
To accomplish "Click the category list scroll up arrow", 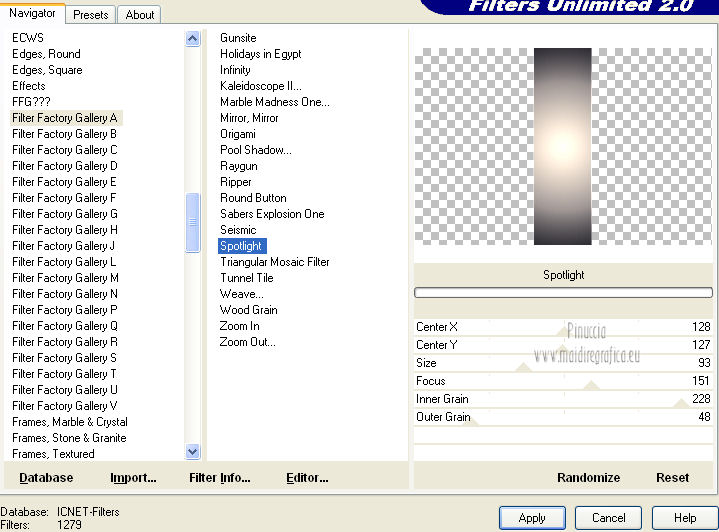I will pos(193,39).
